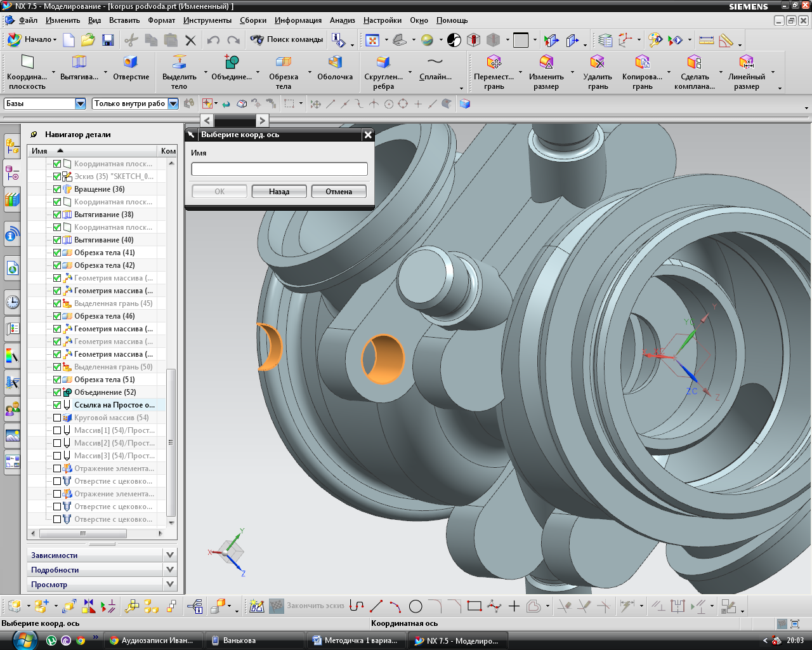Select the Ссылка на Простое о... tree item
Image resolution: width=812 pixels, height=650 pixels.
[x=114, y=405]
